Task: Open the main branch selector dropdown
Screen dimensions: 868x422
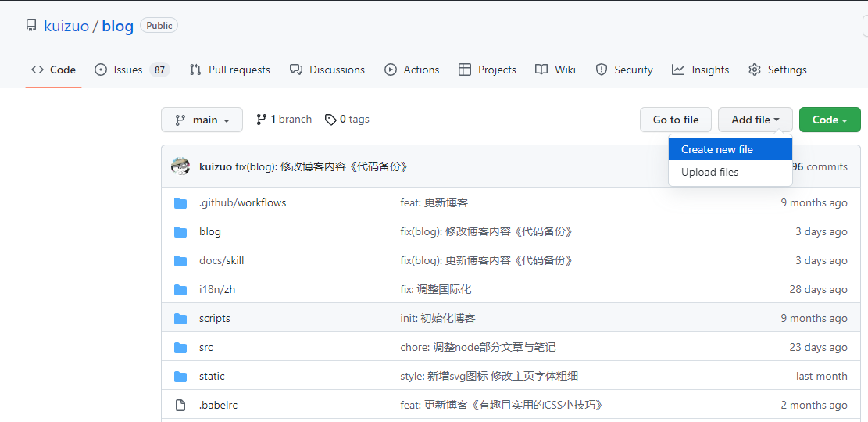Action: click(x=202, y=120)
